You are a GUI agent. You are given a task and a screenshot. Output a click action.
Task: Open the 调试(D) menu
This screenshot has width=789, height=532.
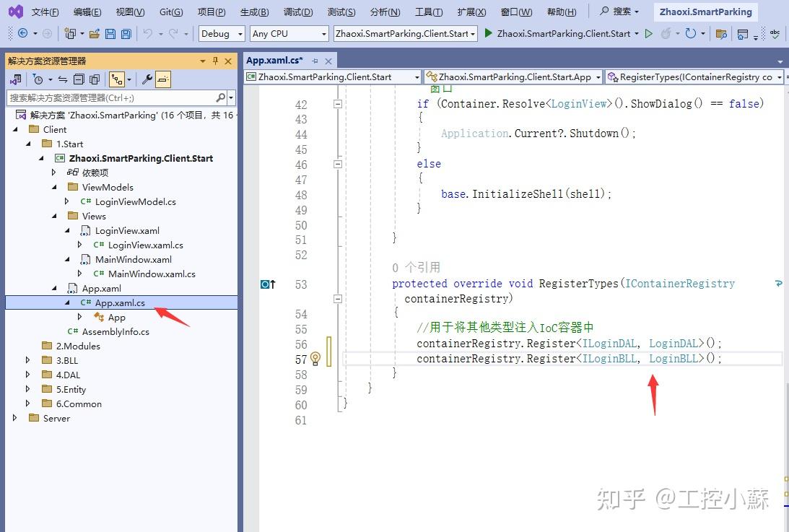298,12
